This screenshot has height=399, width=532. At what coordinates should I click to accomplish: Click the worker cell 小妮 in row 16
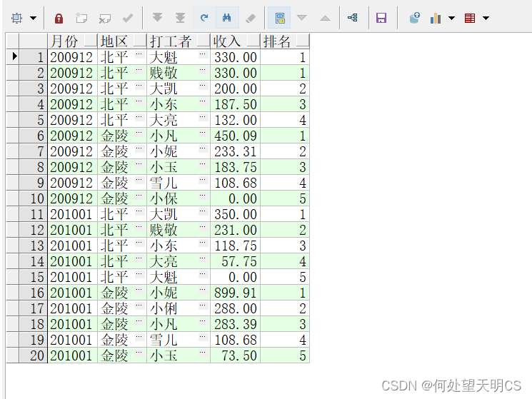[179, 293]
